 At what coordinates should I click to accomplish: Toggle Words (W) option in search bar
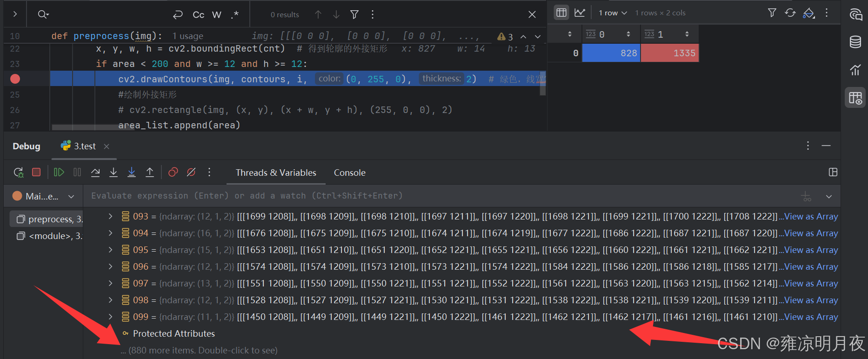click(x=217, y=15)
